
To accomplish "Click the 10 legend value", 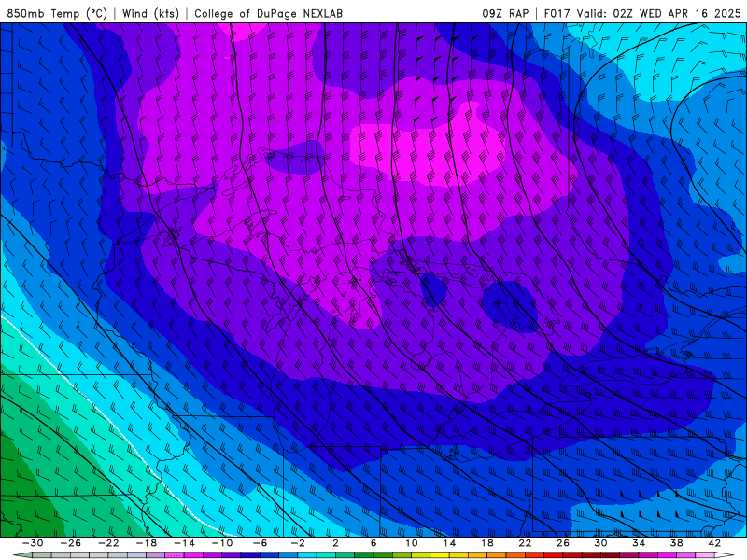I will tap(412, 543).
